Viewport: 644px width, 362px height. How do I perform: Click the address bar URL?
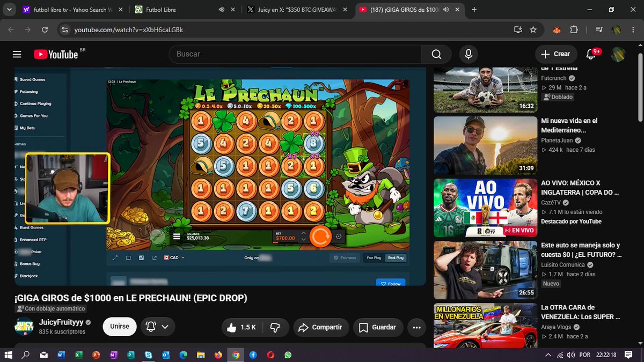(129, 30)
